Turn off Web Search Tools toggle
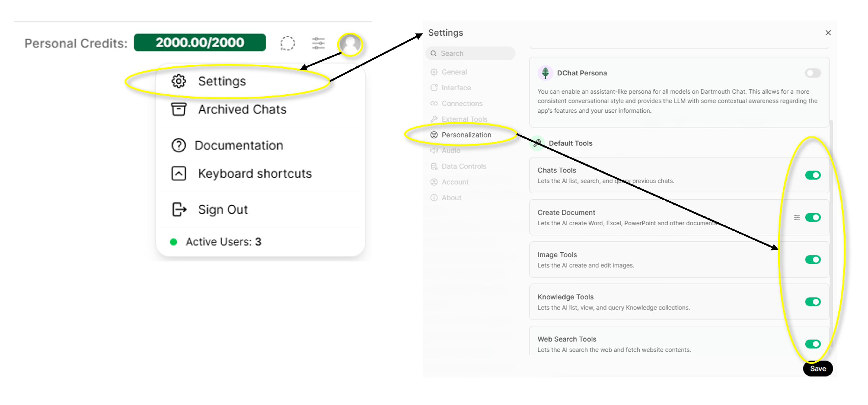Screen dimensions: 868x405 pos(813,344)
